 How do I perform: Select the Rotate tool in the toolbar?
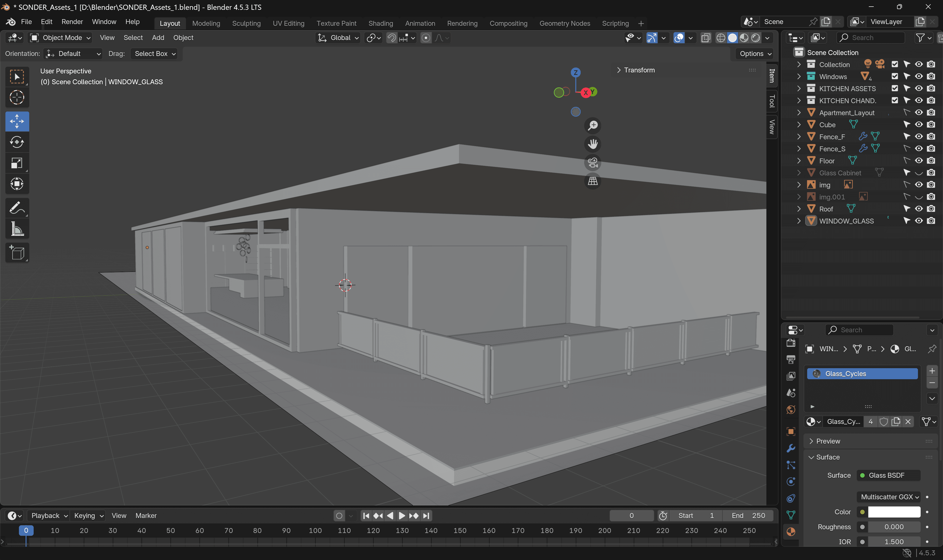point(17,142)
